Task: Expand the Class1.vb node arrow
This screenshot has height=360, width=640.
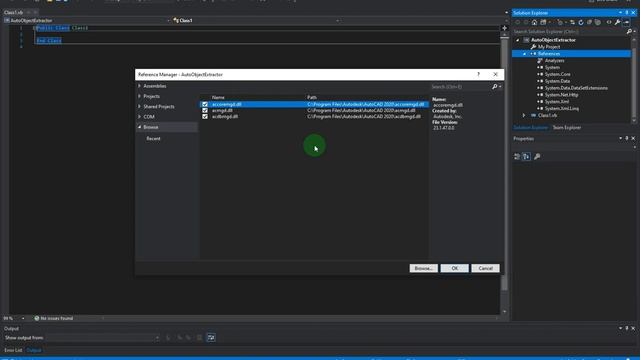Action: pyautogui.click(x=524, y=116)
